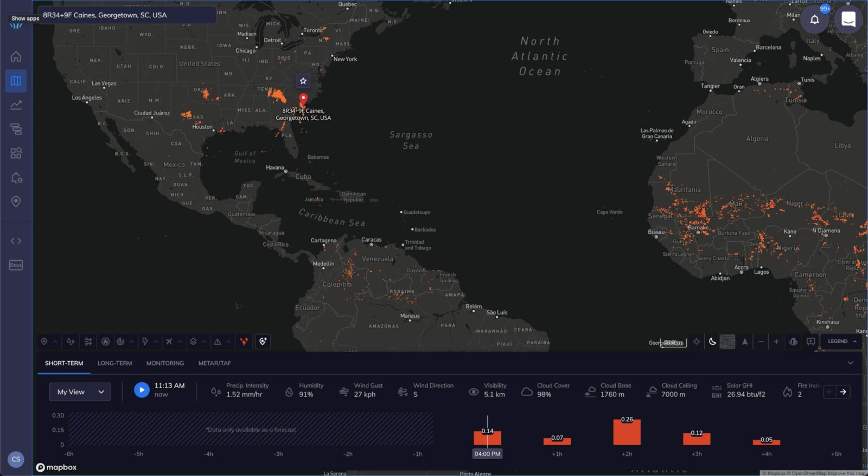Open the My View dropdown
The image size is (868, 476).
coord(80,392)
